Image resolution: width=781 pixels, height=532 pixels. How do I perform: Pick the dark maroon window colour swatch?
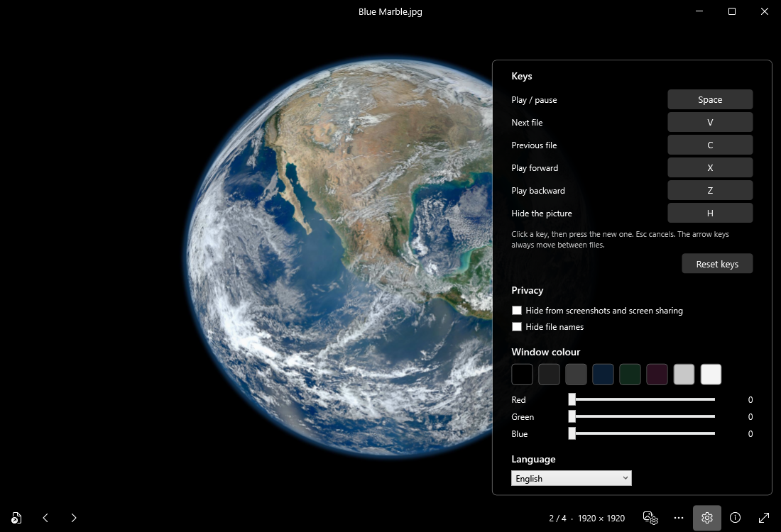coord(657,375)
